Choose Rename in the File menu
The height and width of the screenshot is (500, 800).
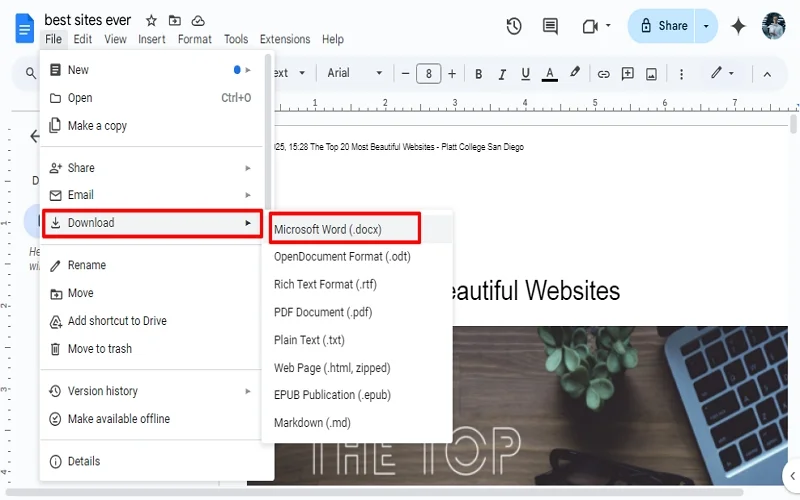click(152, 265)
